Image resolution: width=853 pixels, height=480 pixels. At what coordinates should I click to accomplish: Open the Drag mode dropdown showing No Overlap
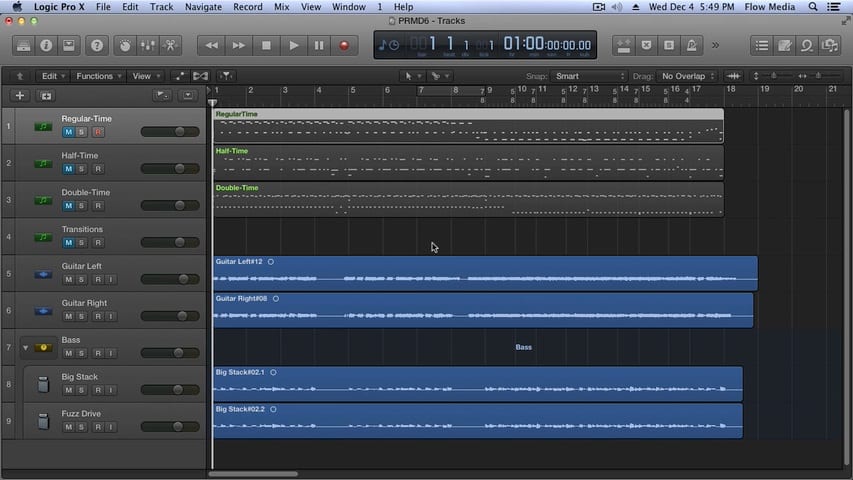[x=688, y=76]
